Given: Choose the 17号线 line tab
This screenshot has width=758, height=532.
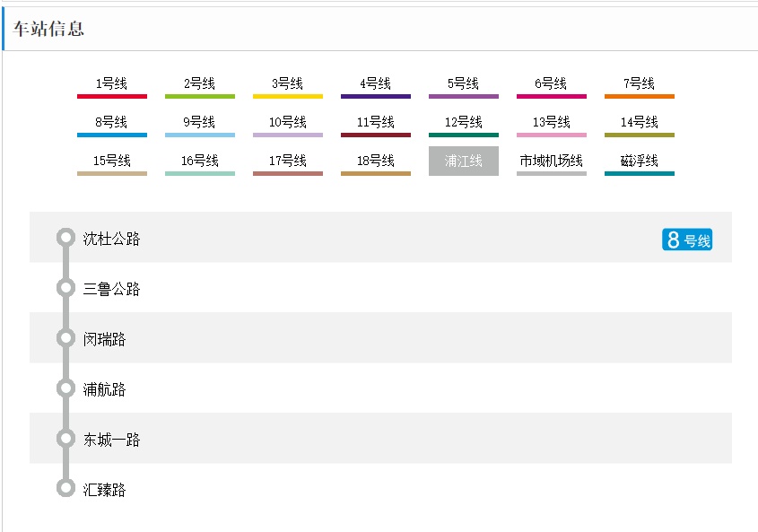Looking at the screenshot, I should [287, 161].
